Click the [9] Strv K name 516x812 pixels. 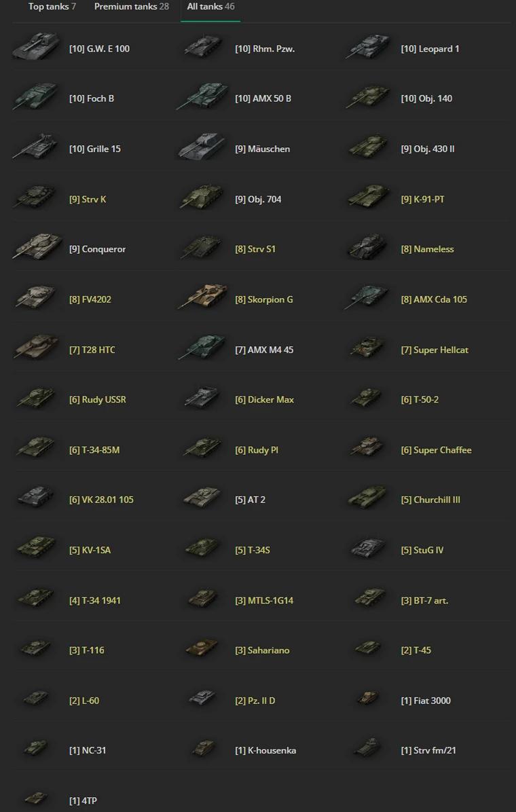[88, 200]
